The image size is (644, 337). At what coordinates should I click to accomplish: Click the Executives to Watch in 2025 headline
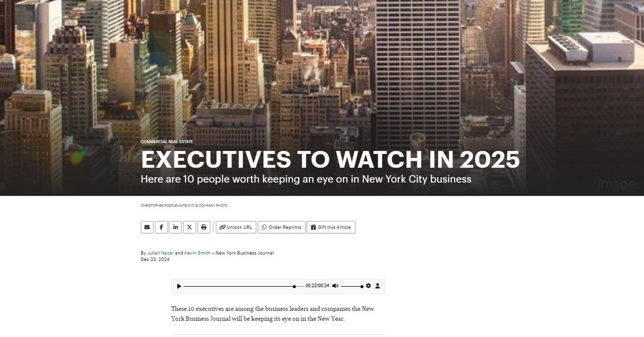click(x=330, y=159)
